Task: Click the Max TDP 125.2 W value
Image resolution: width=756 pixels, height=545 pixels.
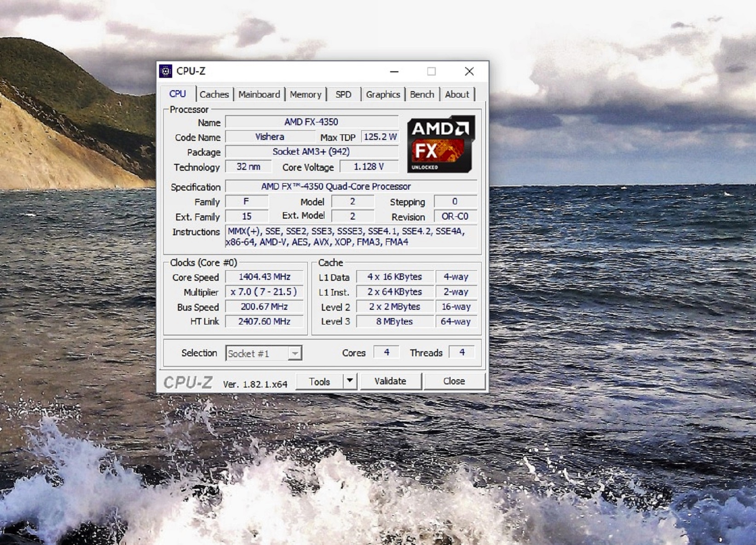Action: point(380,137)
